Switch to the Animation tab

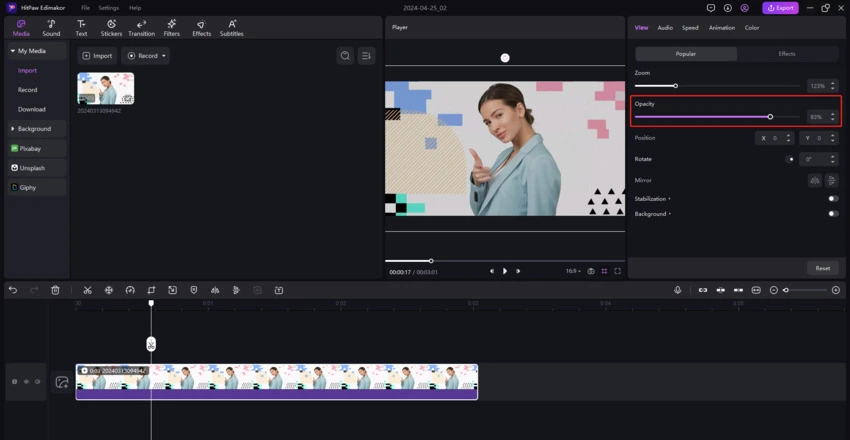point(721,28)
